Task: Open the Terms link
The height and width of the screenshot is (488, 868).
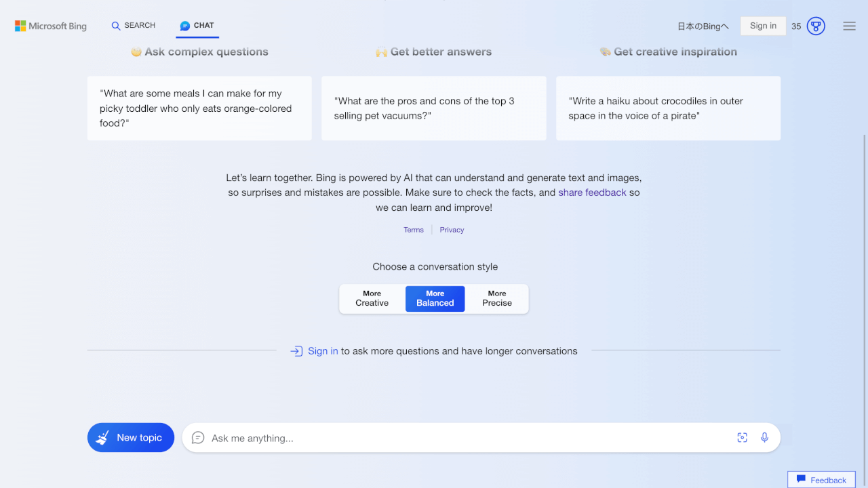Action: (x=414, y=230)
